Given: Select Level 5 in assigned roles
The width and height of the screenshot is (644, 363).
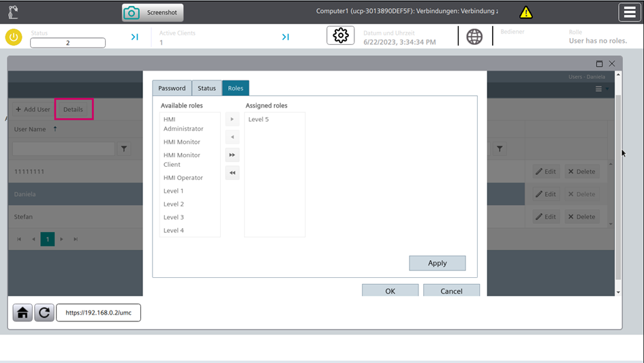Looking at the screenshot, I should click(275, 119).
